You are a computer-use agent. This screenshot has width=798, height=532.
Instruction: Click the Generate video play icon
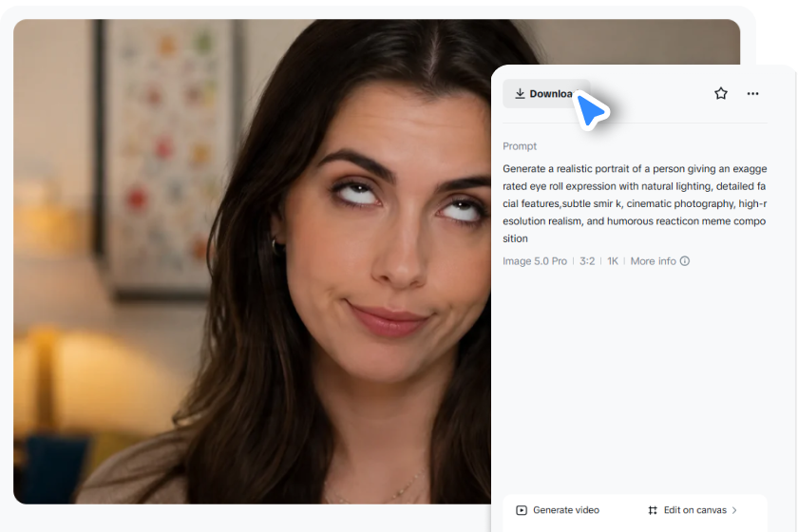point(522,510)
